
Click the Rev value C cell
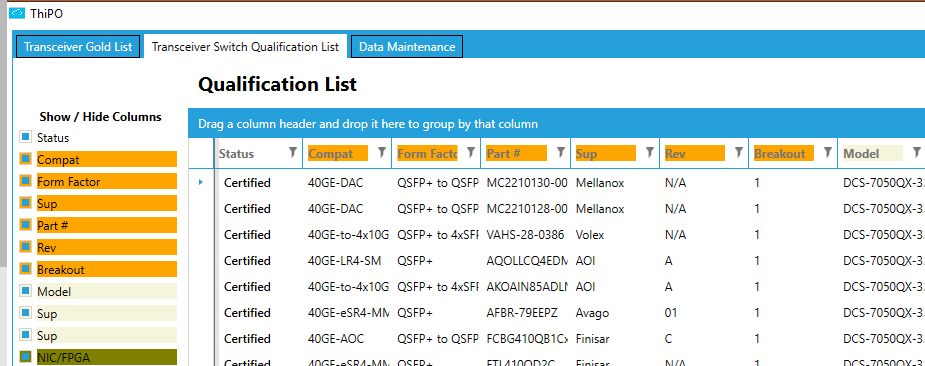click(x=668, y=339)
